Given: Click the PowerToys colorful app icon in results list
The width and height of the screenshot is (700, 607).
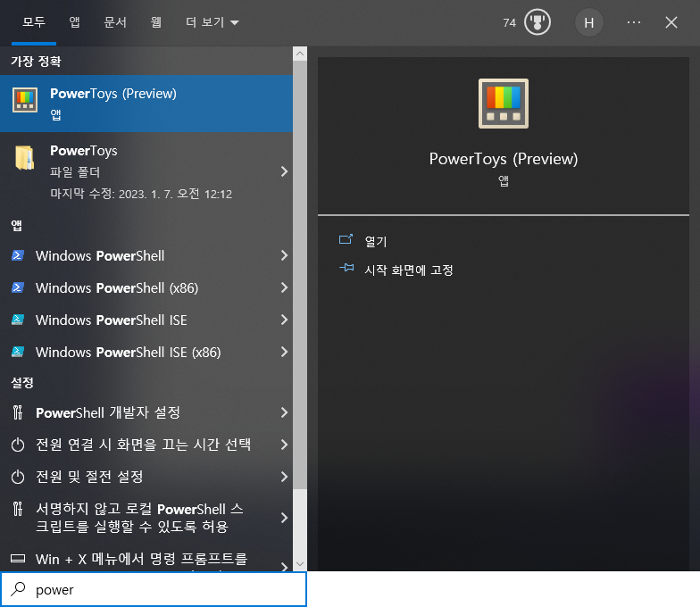Looking at the screenshot, I should (x=25, y=100).
